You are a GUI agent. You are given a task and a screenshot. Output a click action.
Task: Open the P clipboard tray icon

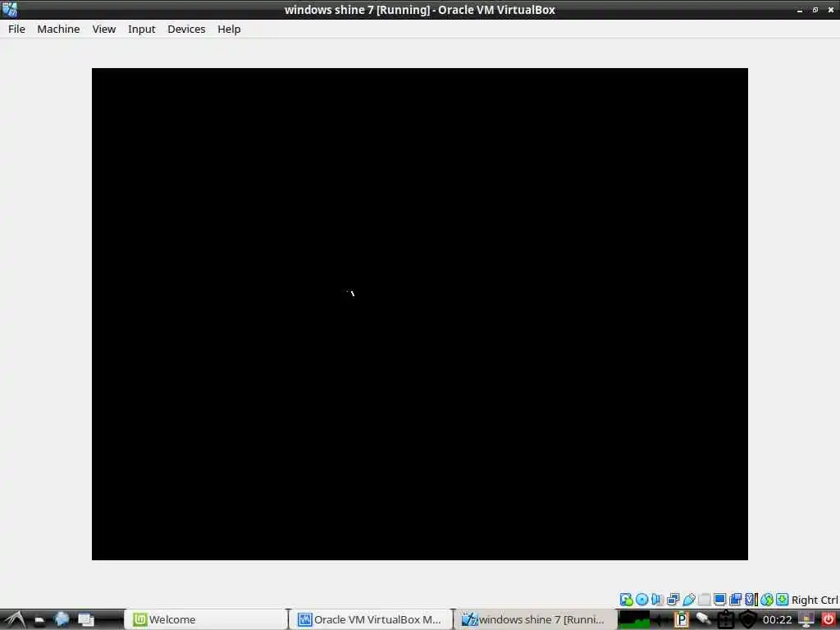(x=682, y=620)
